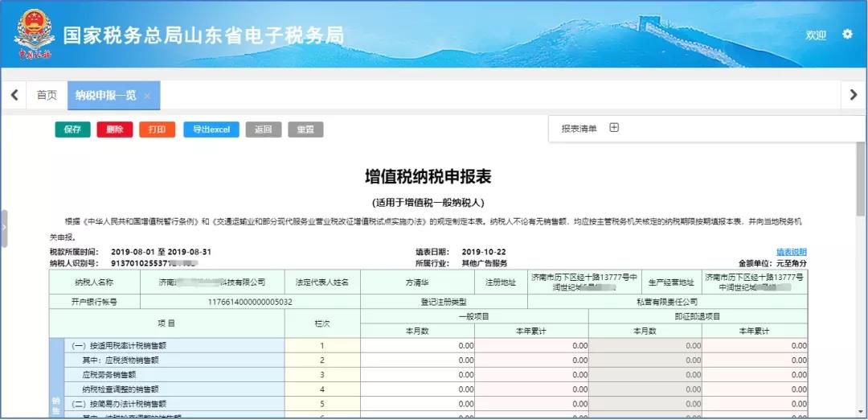Image resolution: width=868 pixels, height=420 pixels.
Task: Click the 欢迎 text in header
Action: coord(816,35)
